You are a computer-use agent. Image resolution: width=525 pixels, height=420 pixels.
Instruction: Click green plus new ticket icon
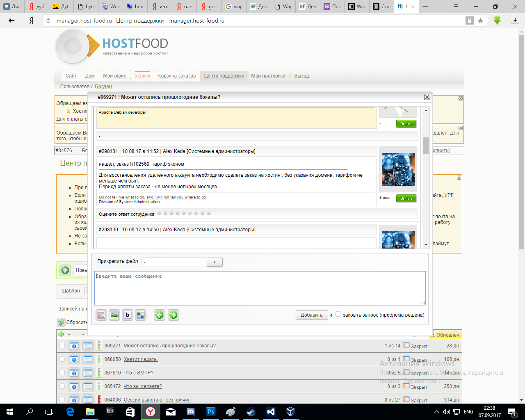click(65, 270)
